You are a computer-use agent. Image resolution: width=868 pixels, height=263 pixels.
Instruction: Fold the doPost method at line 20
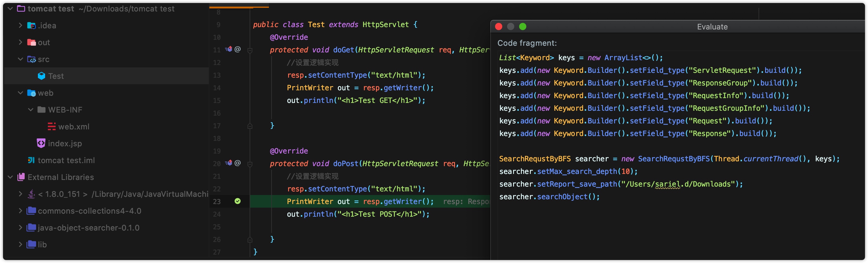[250, 164]
